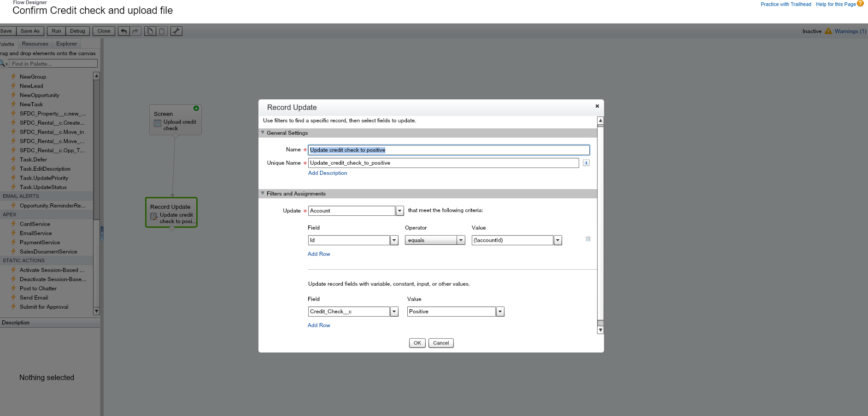Click the green start icon on Screen element

196,109
